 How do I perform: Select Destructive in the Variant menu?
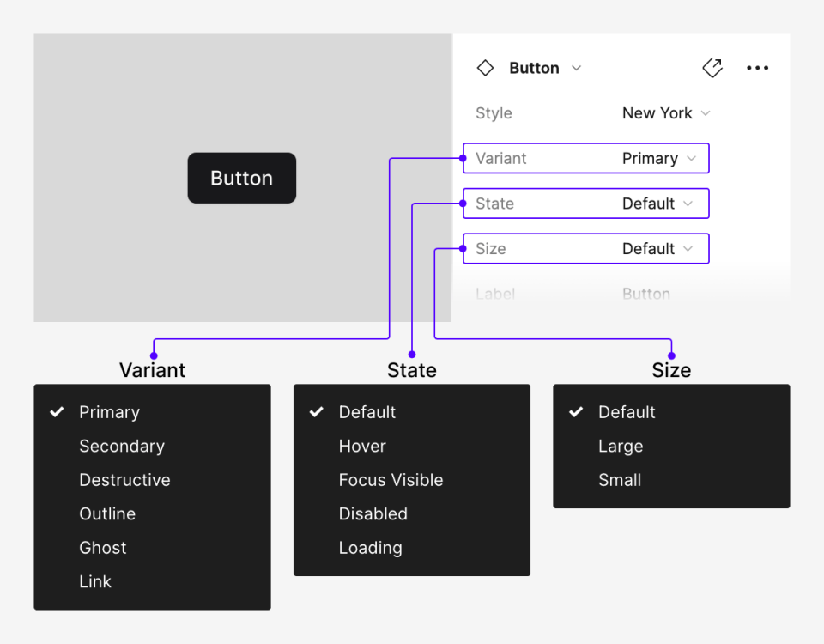pyautogui.click(x=124, y=479)
